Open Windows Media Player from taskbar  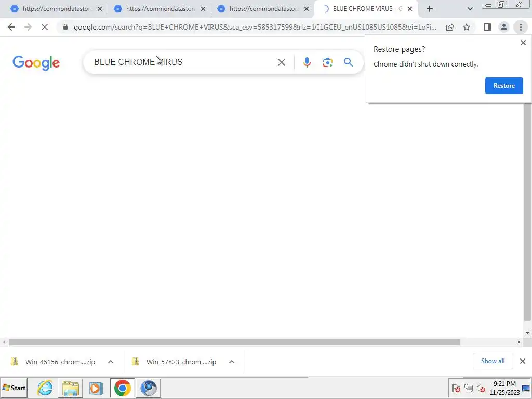point(96,388)
